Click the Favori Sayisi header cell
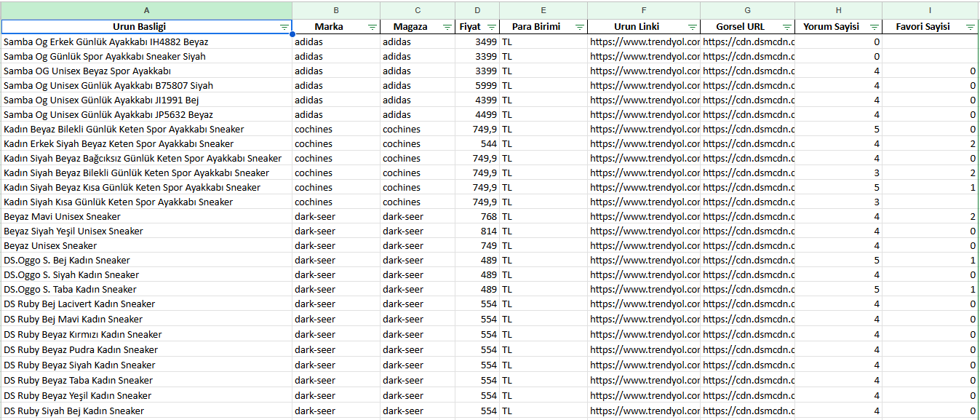This screenshot has width=980, height=420. tap(931, 27)
